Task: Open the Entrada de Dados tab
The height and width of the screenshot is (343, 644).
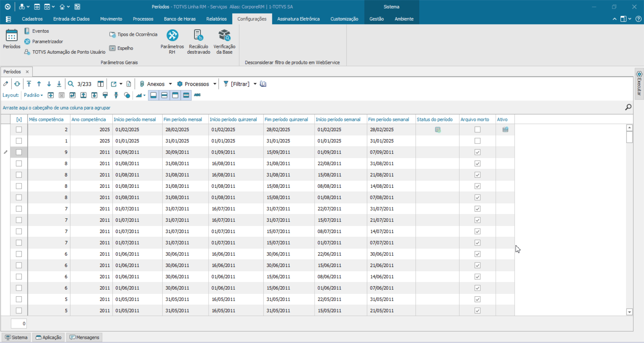Action: pos(71,19)
